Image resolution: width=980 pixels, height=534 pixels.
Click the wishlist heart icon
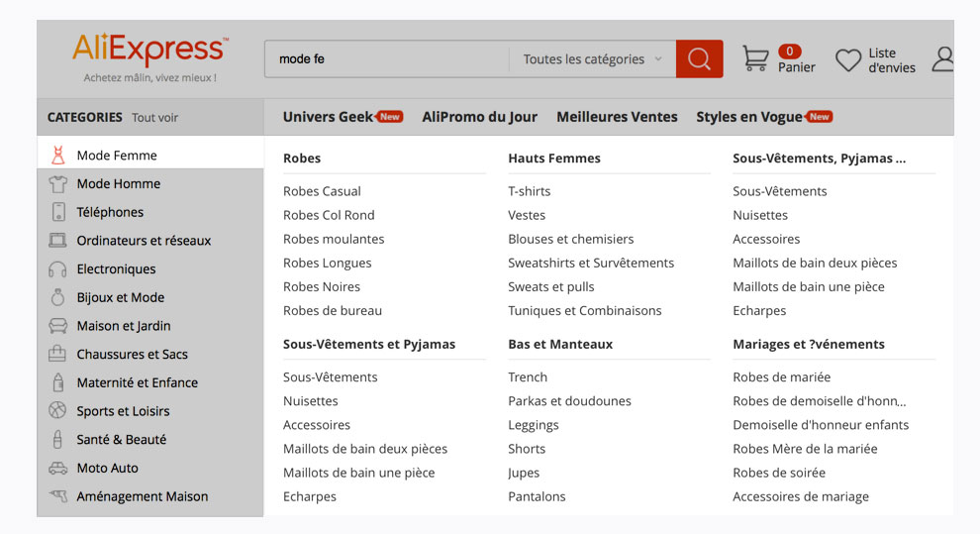848,60
